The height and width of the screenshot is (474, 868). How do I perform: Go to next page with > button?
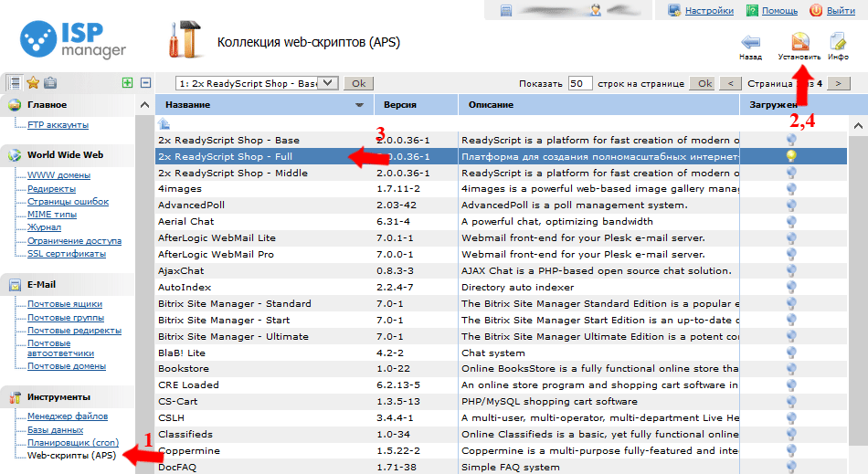pyautogui.click(x=838, y=83)
